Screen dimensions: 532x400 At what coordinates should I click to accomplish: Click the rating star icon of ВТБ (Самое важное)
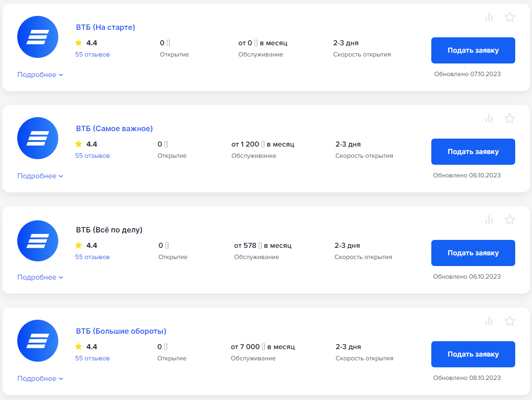coord(79,144)
